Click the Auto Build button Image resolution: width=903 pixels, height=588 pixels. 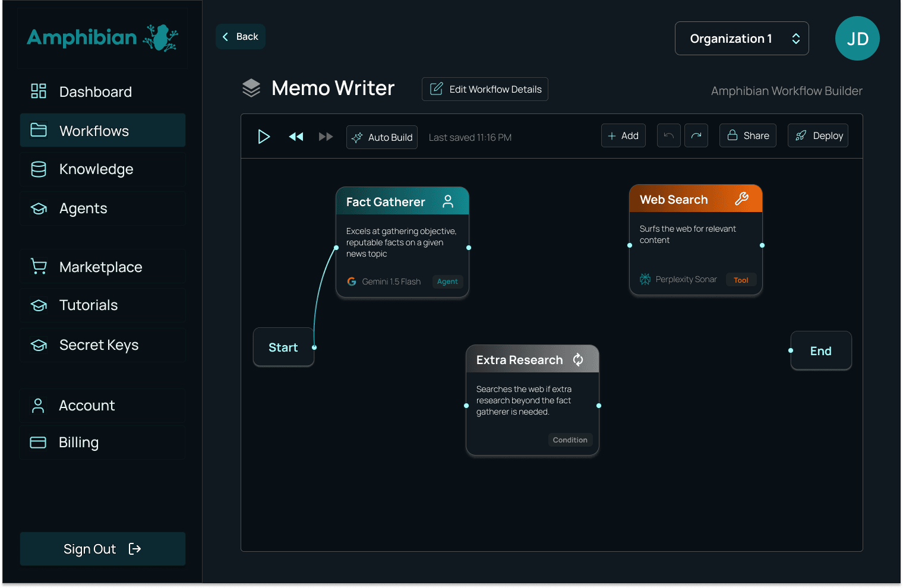[382, 137]
